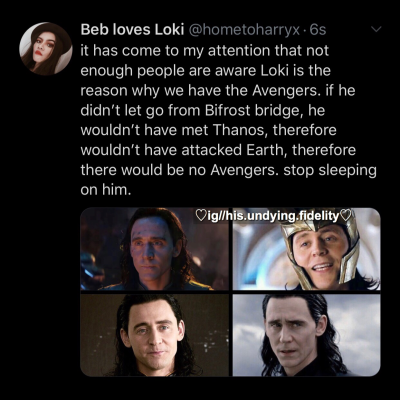Open the dim blue-lit top-left photo
Screen dimensions: 400x400
click(x=155, y=249)
